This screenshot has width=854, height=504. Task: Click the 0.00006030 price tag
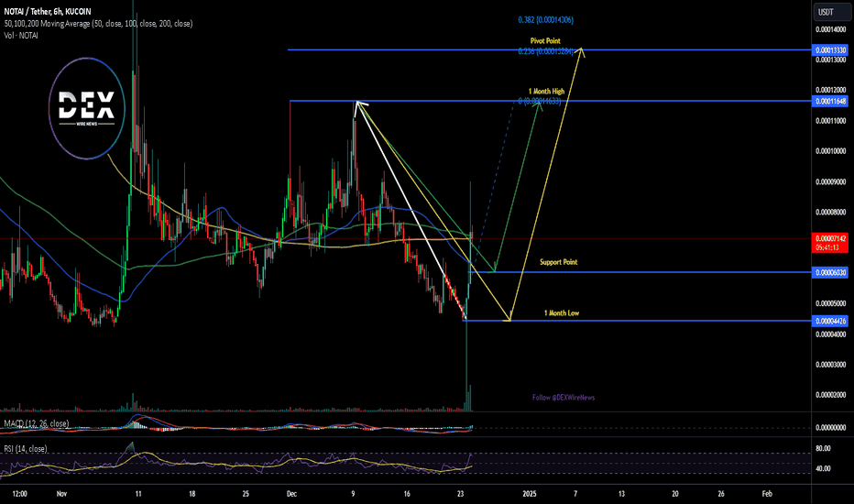(830, 272)
